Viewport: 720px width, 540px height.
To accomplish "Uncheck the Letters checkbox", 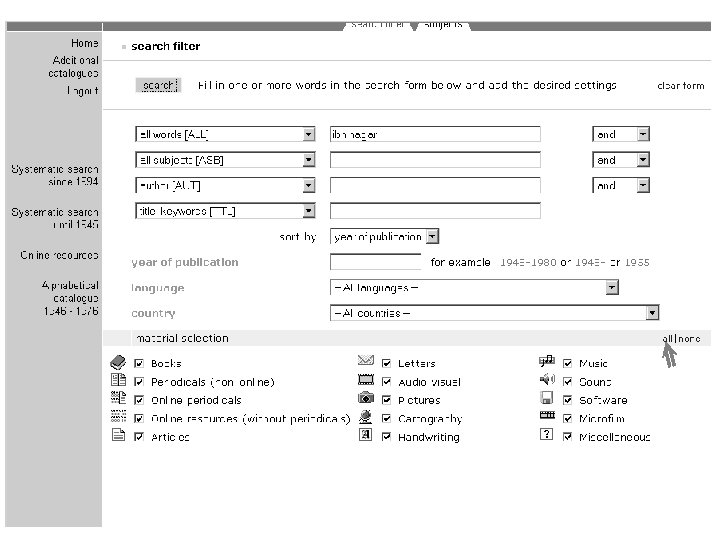I will (386, 364).
